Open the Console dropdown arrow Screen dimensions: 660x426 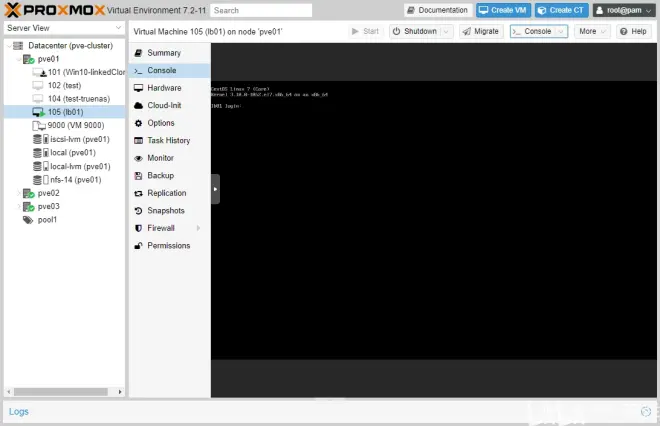tap(561, 31)
